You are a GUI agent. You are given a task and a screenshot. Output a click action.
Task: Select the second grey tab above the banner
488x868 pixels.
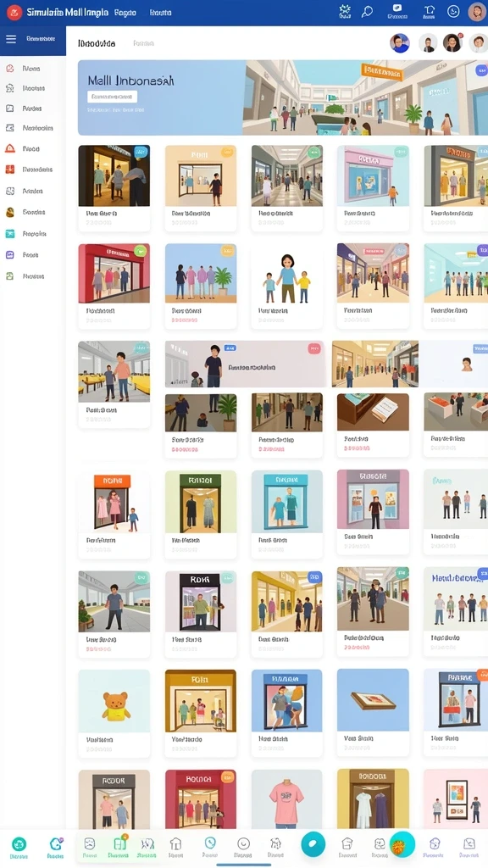point(143,43)
